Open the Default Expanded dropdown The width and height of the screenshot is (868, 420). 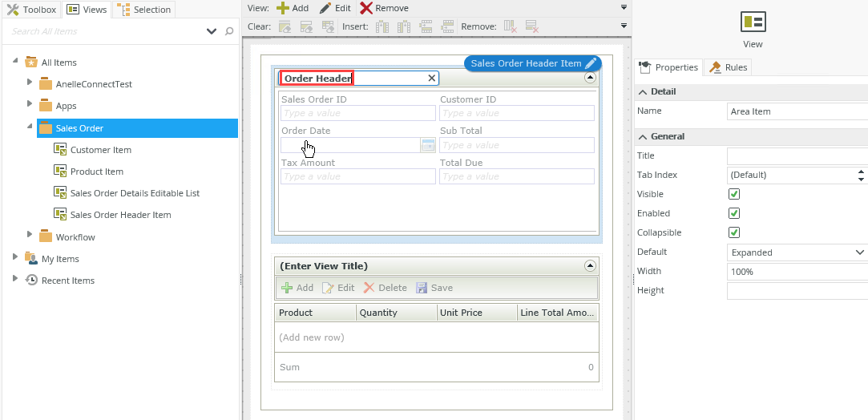[797, 252]
